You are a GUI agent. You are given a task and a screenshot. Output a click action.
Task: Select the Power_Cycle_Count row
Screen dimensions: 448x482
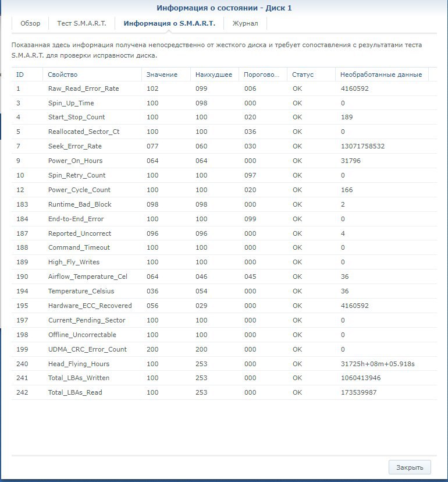[x=224, y=190]
